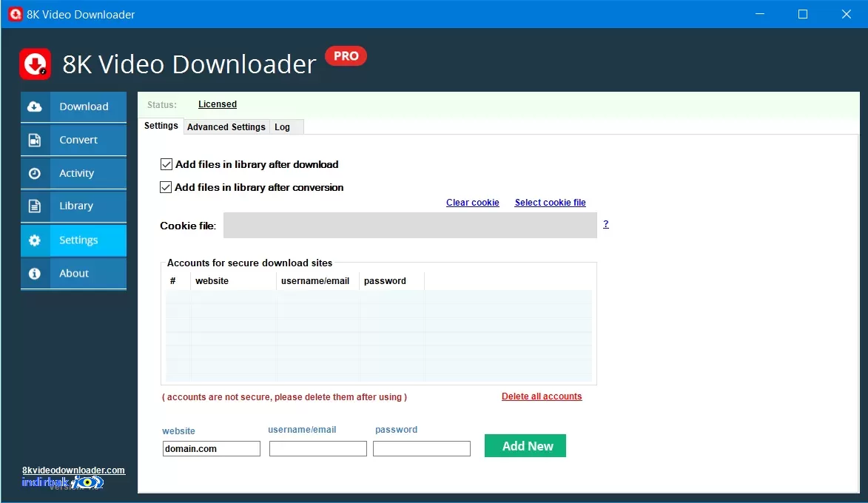Click the cookie help question mark link
Viewport: 868px width, 503px height.
pyautogui.click(x=606, y=224)
